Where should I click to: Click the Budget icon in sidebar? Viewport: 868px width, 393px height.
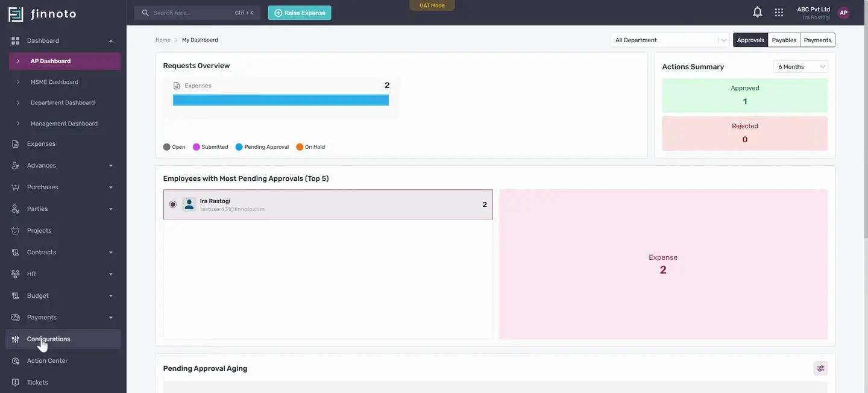(16, 295)
